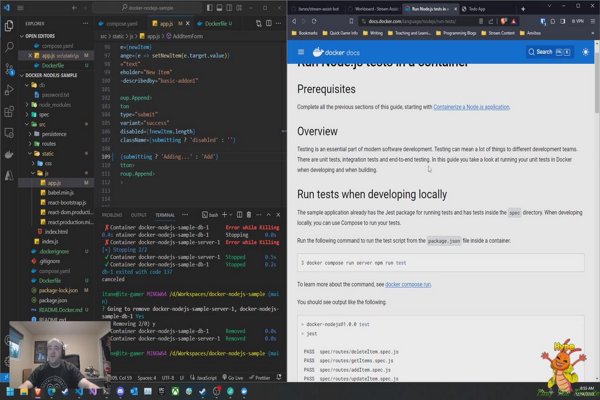Open the Remote Explorer view in activity bar

[9, 133]
